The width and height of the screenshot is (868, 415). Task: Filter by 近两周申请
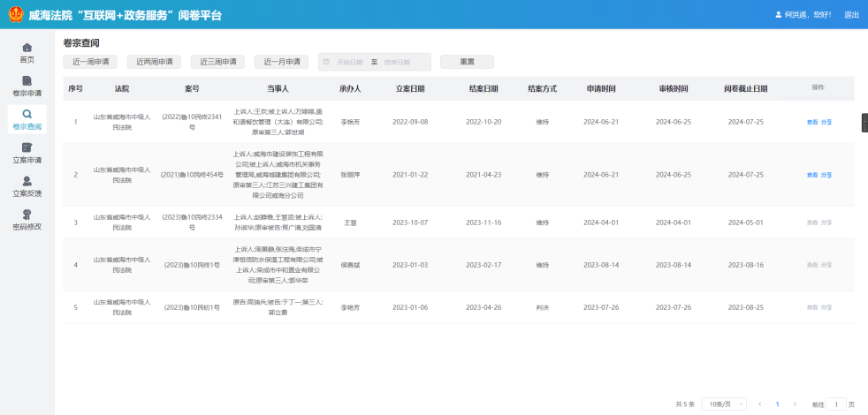click(154, 62)
